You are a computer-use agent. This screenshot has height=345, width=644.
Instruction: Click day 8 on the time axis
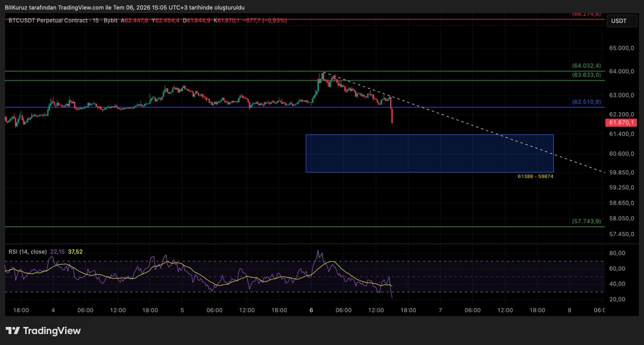point(569,311)
